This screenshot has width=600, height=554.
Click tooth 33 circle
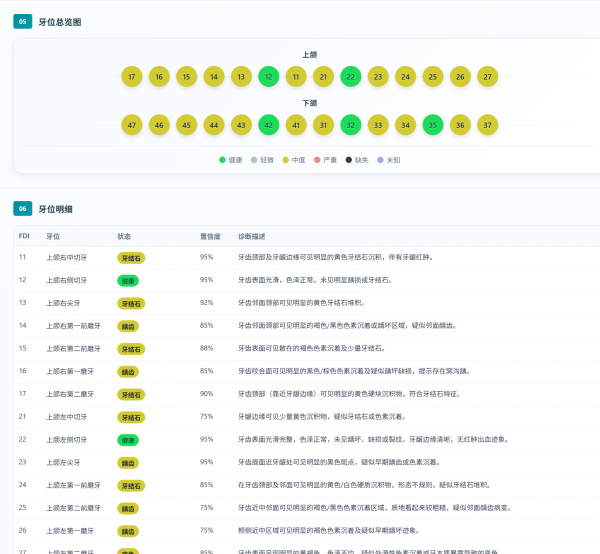click(378, 125)
